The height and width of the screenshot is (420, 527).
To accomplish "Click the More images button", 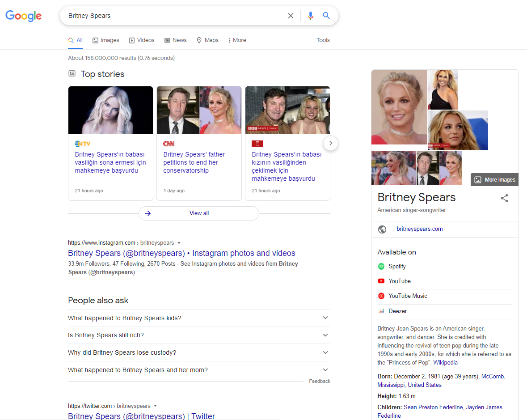I will point(494,179).
